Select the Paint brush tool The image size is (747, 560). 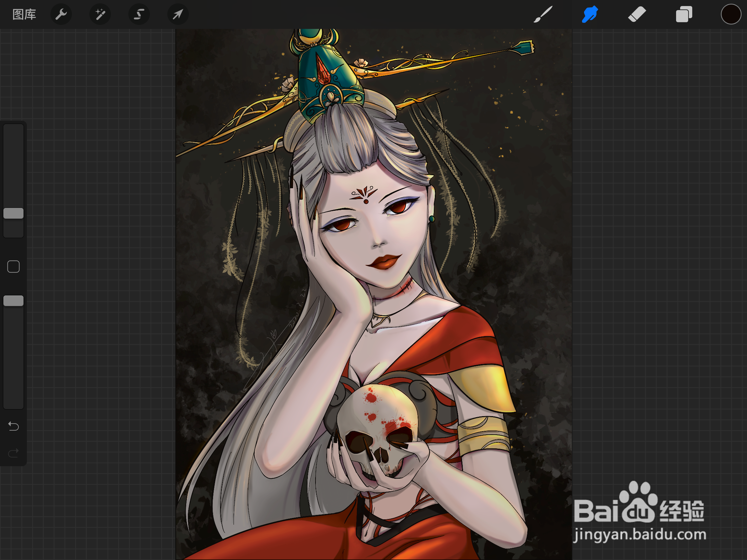tap(543, 14)
